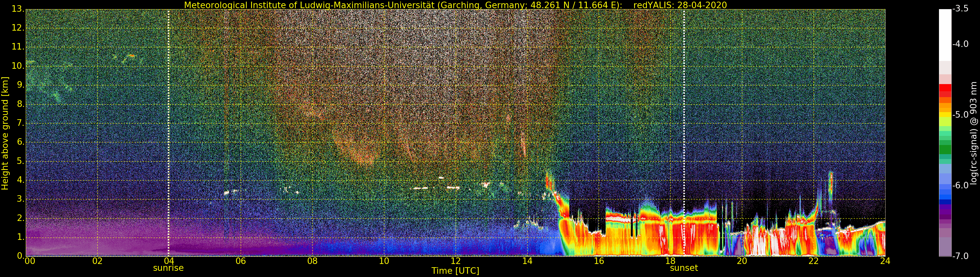The width and height of the screenshot is (980, 277).
Task: Click the height axis tick "9."
Action: tap(21, 85)
